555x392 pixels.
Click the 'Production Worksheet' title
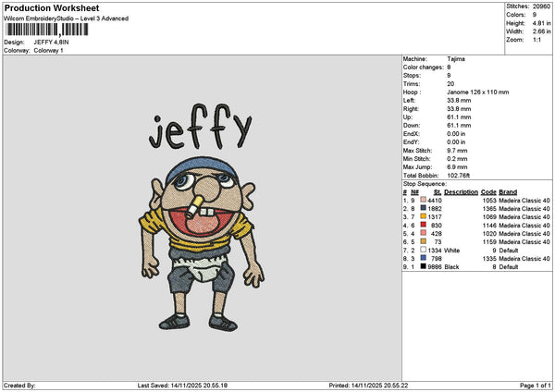(52, 8)
